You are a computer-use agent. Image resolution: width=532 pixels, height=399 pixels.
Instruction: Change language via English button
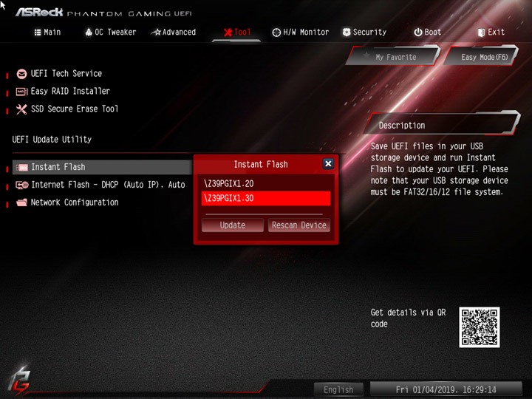pos(338,390)
